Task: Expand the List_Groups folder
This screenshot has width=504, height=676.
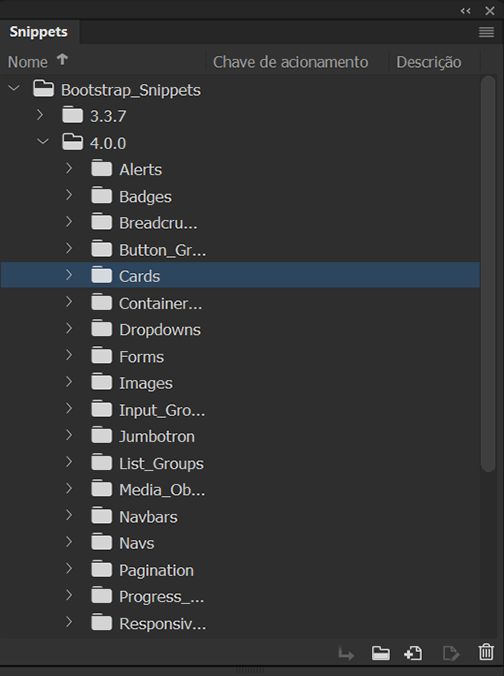Action: coord(69,462)
